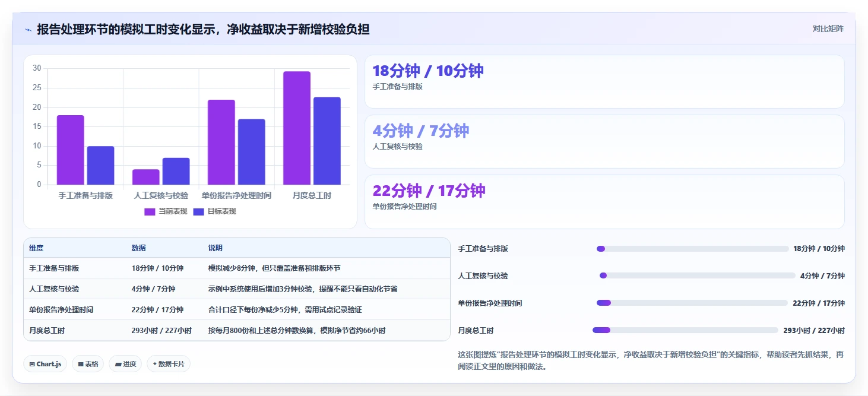Click table cell 293小时 / 227小时
This screenshot has height=396, width=868.
[161, 331]
